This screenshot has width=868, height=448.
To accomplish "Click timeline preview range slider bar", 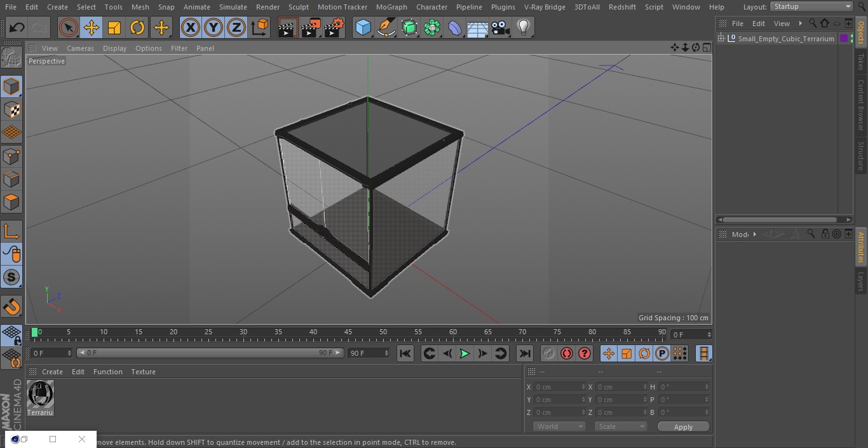I will coord(210,353).
